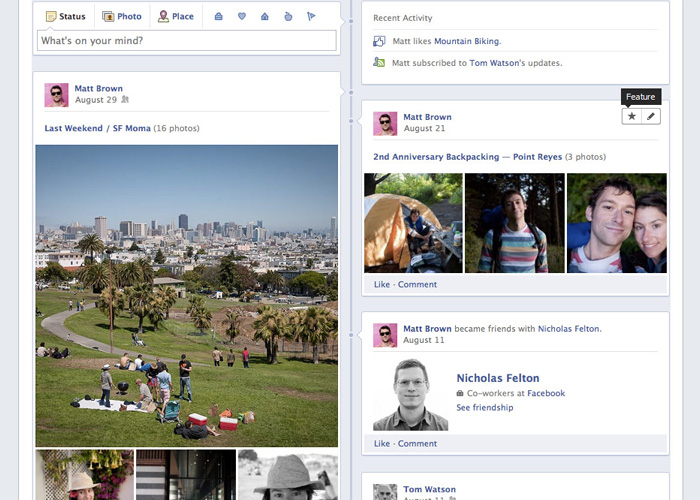This screenshot has width=700, height=500.
Task: Open the couple selfie photo
Action: (x=617, y=223)
